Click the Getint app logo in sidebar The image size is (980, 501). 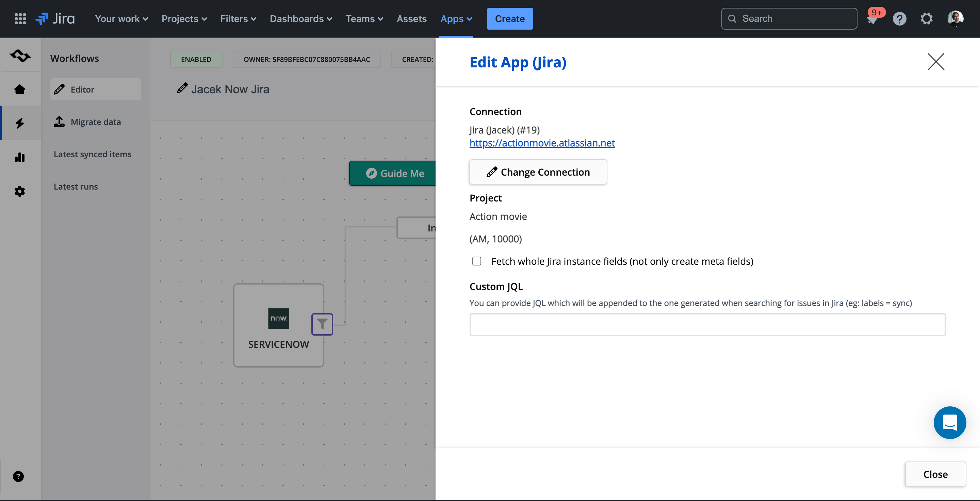[x=20, y=56]
